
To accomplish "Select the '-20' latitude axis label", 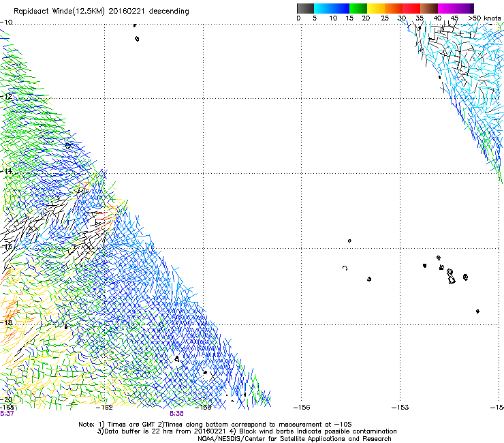I will click(x=6, y=399).
